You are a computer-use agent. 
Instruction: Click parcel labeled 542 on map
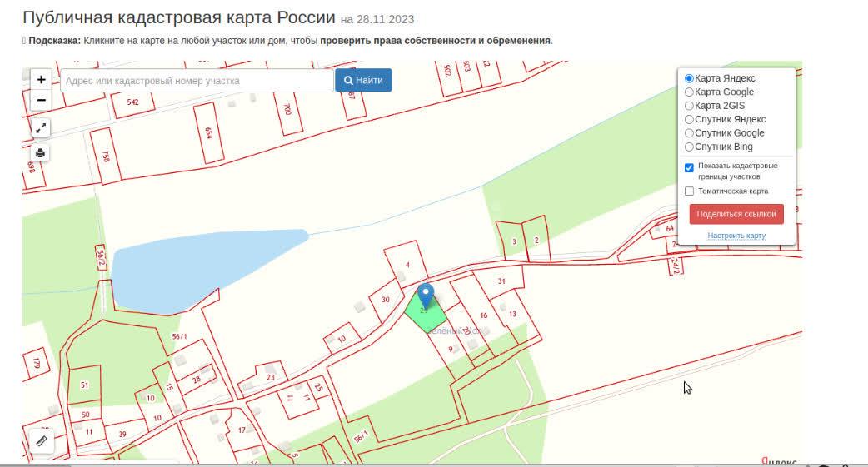click(132, 102)
